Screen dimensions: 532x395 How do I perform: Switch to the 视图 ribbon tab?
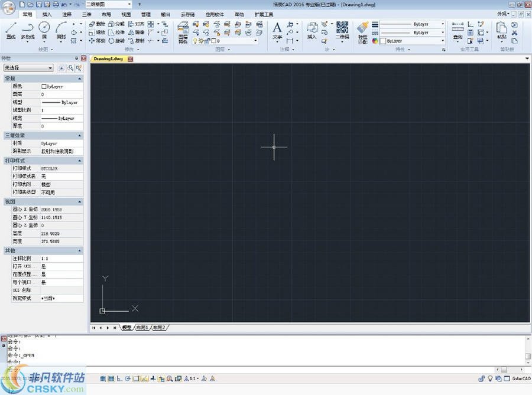coord(126,15)
